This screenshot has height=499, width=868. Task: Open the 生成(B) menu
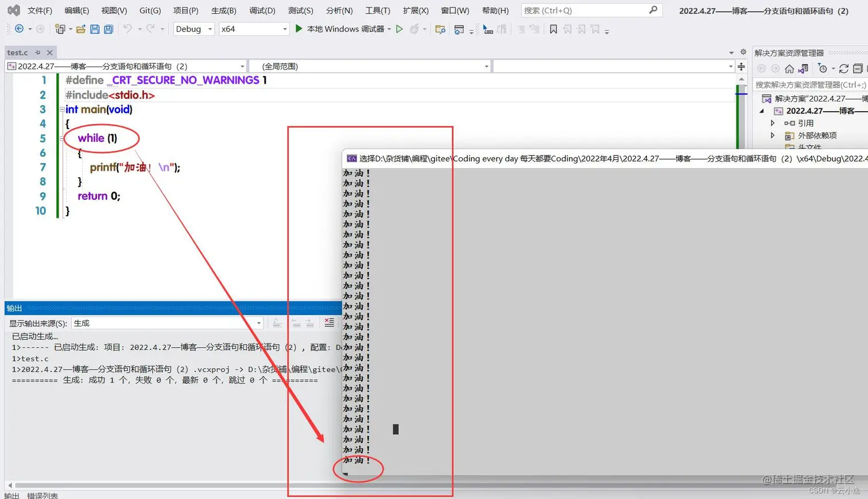(x=224, y=10)
